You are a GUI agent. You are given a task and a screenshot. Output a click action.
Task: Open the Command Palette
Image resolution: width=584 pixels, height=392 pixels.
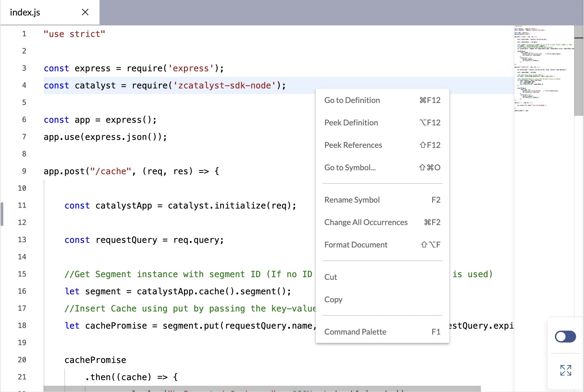tap(355, 332)
